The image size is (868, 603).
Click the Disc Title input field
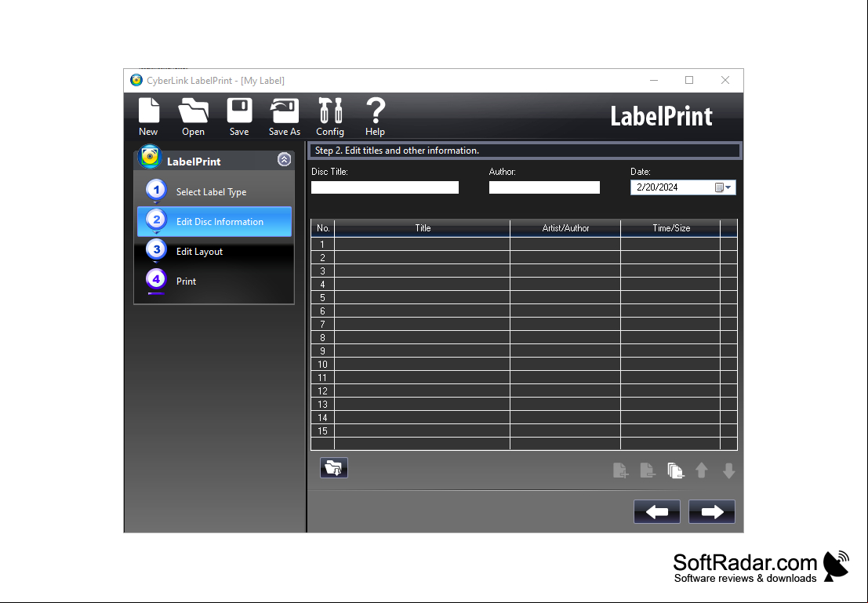point(385,187)
